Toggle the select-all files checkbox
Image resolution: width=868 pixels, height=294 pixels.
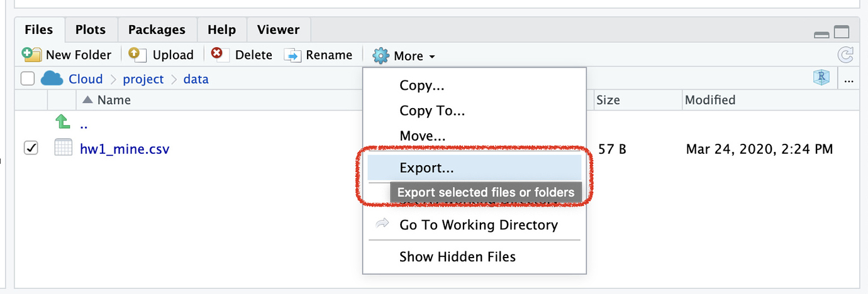coord(27,79)
